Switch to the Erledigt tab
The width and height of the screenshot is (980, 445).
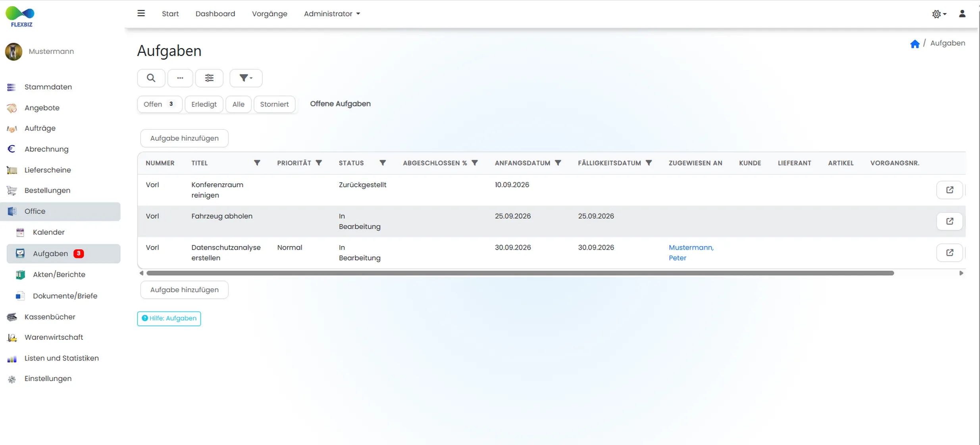(x=204, y=104)
